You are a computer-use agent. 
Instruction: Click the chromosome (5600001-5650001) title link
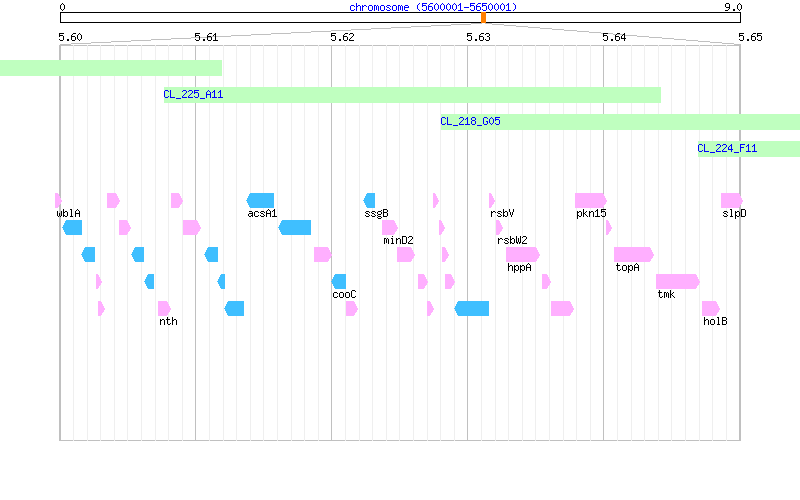[433, 7]
